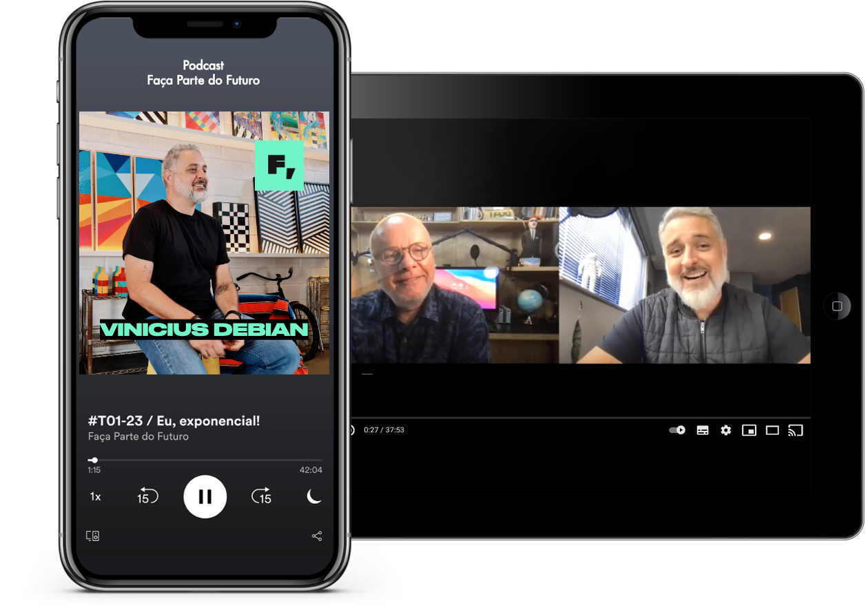Viewport: 868px width, 614px height.
Task: Open the show link below episode title
Action: tap(138, 436)
